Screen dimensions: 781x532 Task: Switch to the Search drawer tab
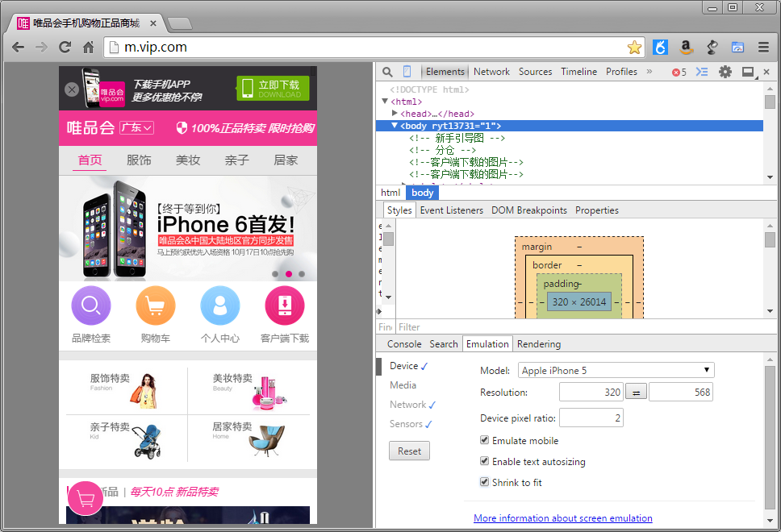443,344
